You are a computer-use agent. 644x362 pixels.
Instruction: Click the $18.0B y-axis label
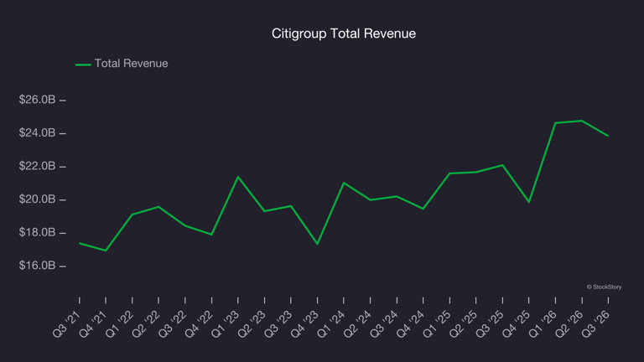pyautogui.click(x=37, y=233)
